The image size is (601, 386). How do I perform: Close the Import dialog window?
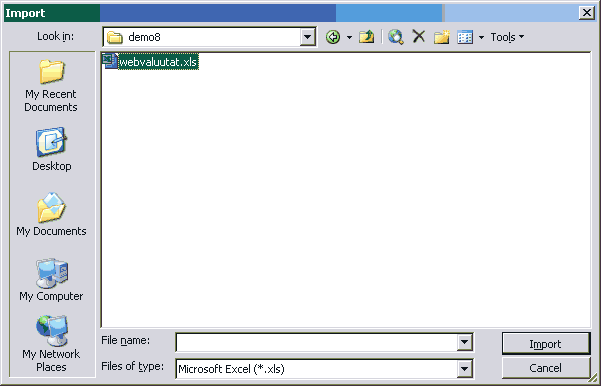pos(587,13)
